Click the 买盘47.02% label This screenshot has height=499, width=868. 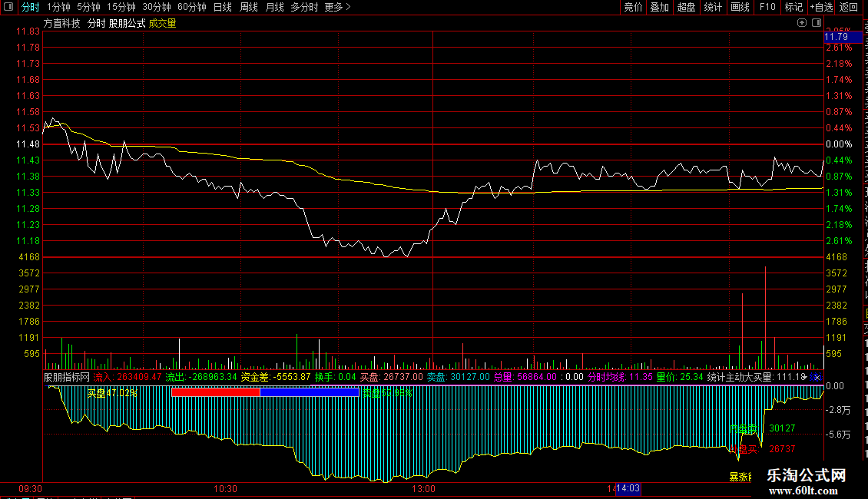[112, 393]
